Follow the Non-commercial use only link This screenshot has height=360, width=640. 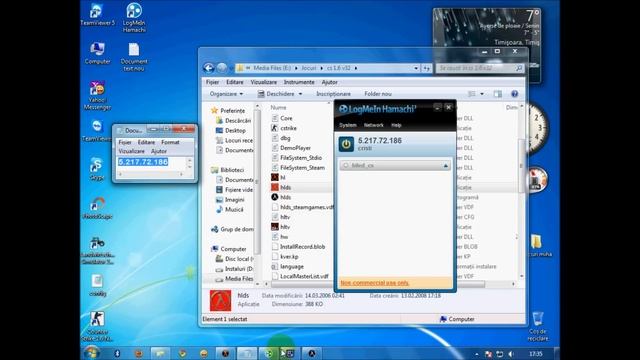click(375, 282)
